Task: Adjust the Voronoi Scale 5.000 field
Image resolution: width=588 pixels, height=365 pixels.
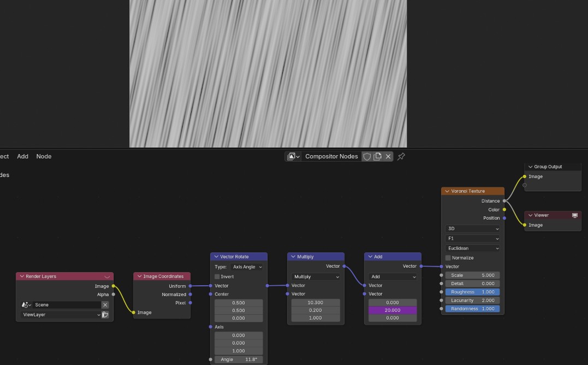Action: 472,275
